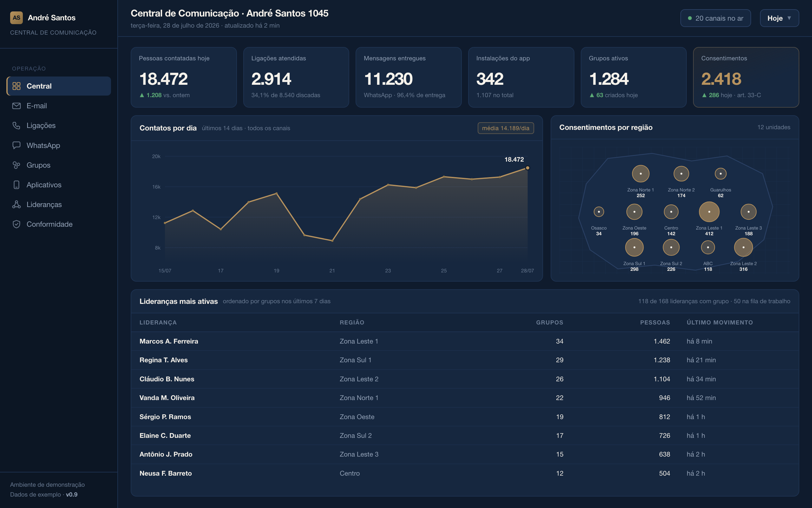Click the 50 na fila de trabalho text
Image resolution: width=812 pixels, height=508 pixels.
point(762,301)
